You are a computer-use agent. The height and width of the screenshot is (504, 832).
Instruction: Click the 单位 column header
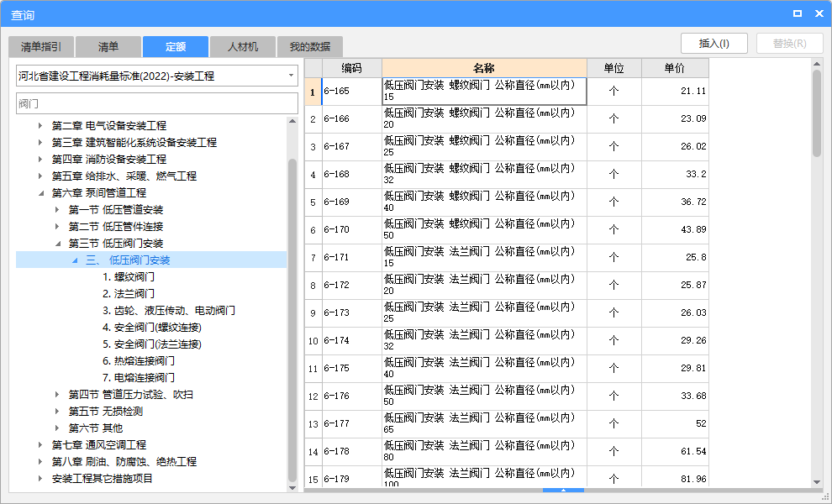[x=614, y=68]
